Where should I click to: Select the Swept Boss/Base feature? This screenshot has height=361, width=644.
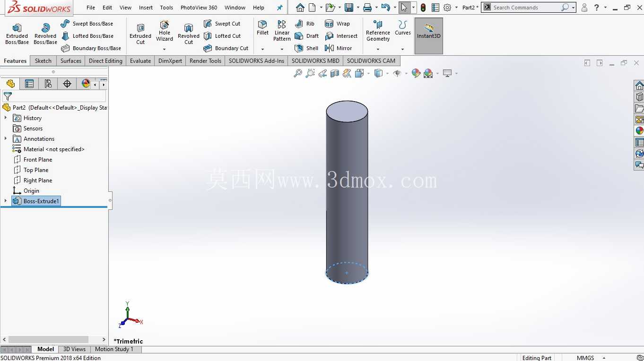coord(87,24)
